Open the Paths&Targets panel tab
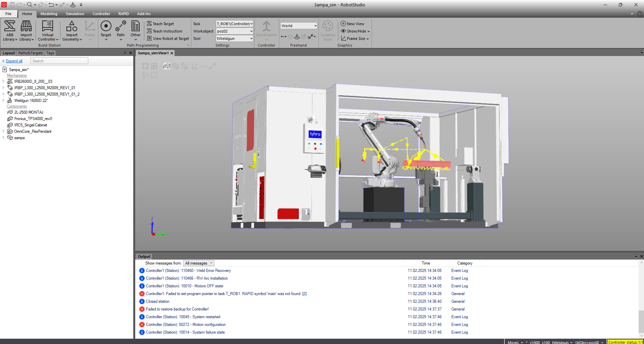Image resolution: width=644 pixels, height=344 pixels. [x=30, y=53]
